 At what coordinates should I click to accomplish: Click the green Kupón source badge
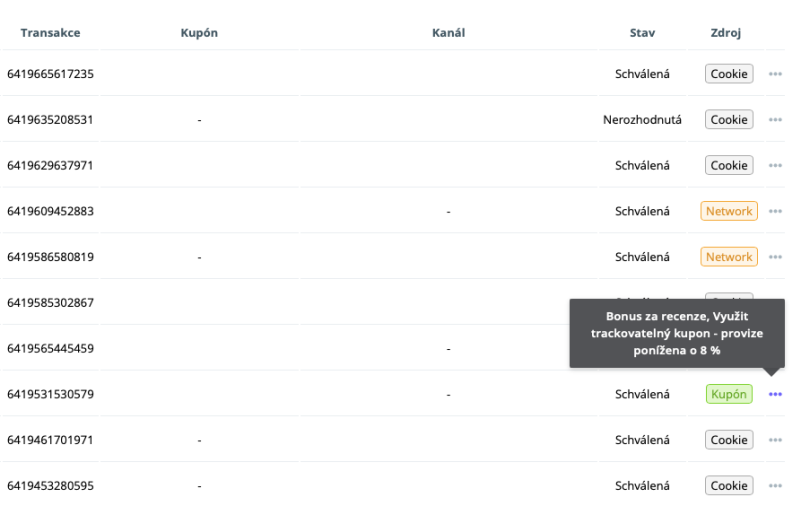coord(729,394)
